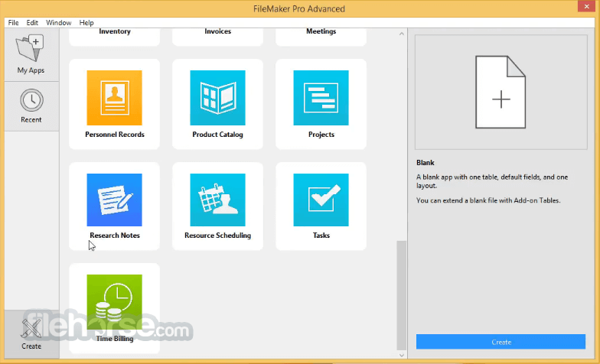The width and height of the screenshot is (600, 364).
Task: Click the template list scroll down arrow
Action: 401,355
